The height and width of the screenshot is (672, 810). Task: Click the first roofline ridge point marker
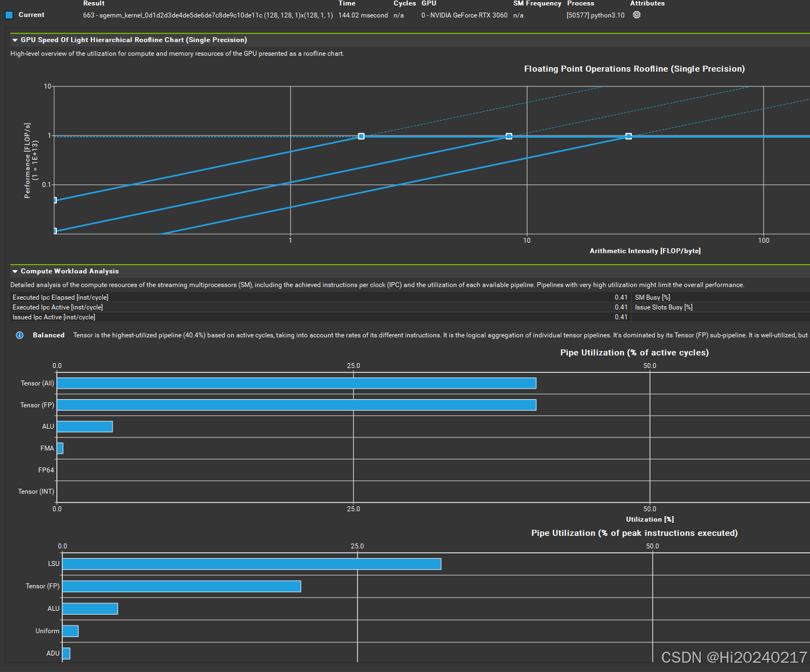click(361, 136)
